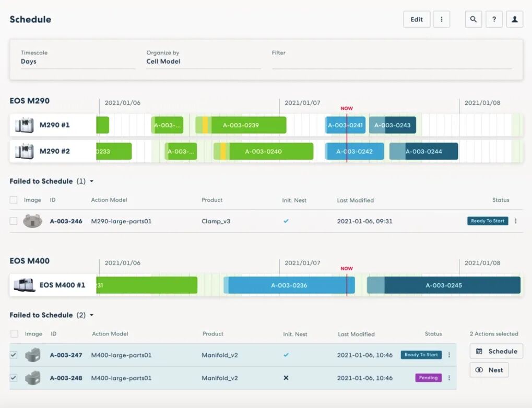Open the help question mark button
This screenshot has width=532, height=408.
click(494, 19)
